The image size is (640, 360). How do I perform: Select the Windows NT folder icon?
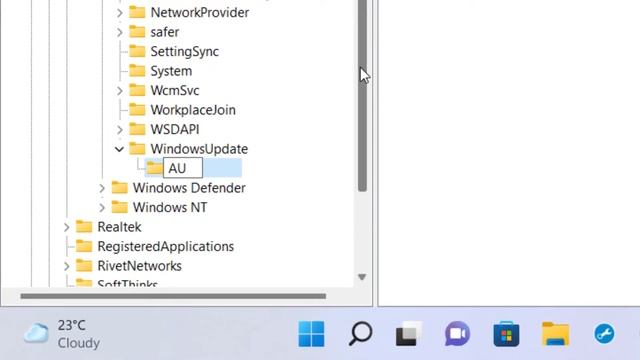(120, 207)
